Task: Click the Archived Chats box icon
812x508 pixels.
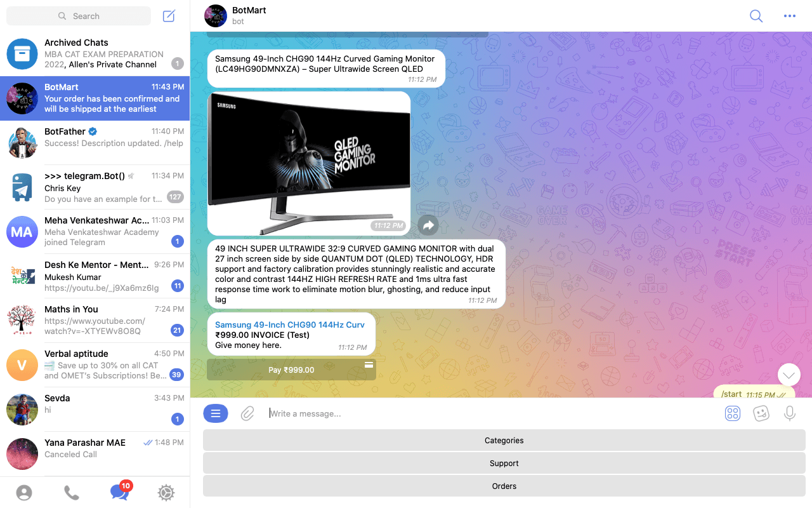Action: click(22, 54)
